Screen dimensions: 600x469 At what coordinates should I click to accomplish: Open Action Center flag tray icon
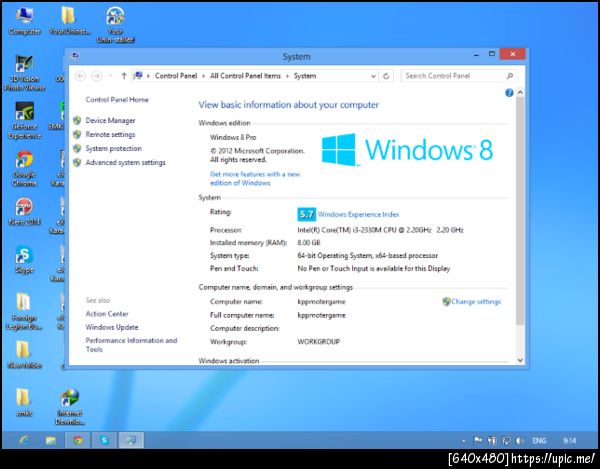[478, 441]
